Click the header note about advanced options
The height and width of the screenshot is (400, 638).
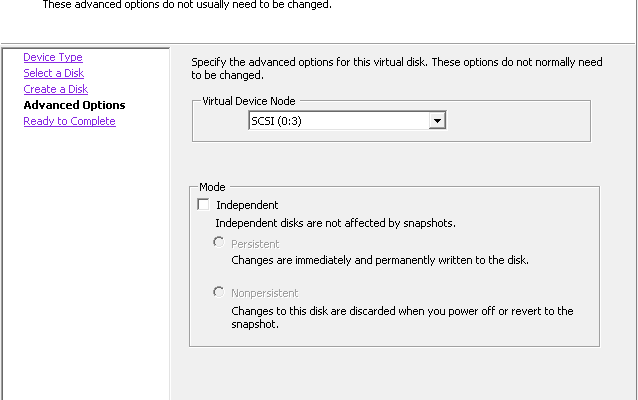click(x=187, y=5)
